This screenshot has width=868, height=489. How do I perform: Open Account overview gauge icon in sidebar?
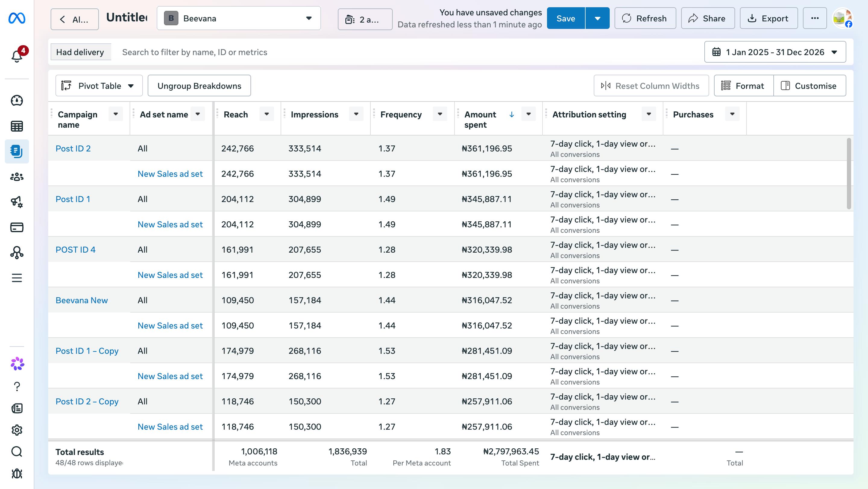coord(17,101)
